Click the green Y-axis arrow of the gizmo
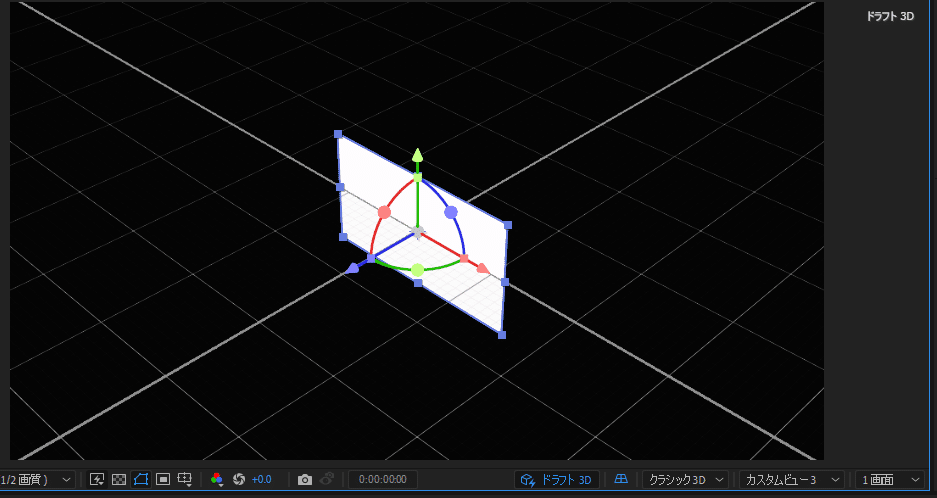937x498 pixels. click(x=418, y=155)
